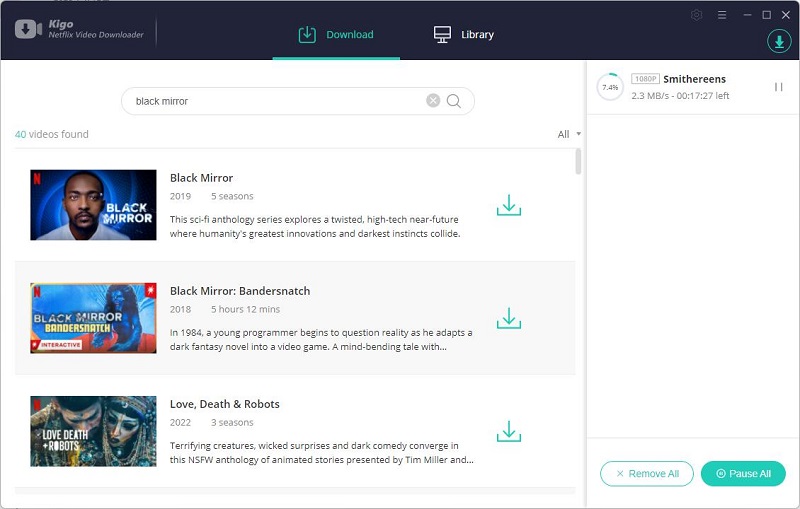Open the All filter dropdown
800x509 pixels.
pyautogui.click(x=569, y=135)
